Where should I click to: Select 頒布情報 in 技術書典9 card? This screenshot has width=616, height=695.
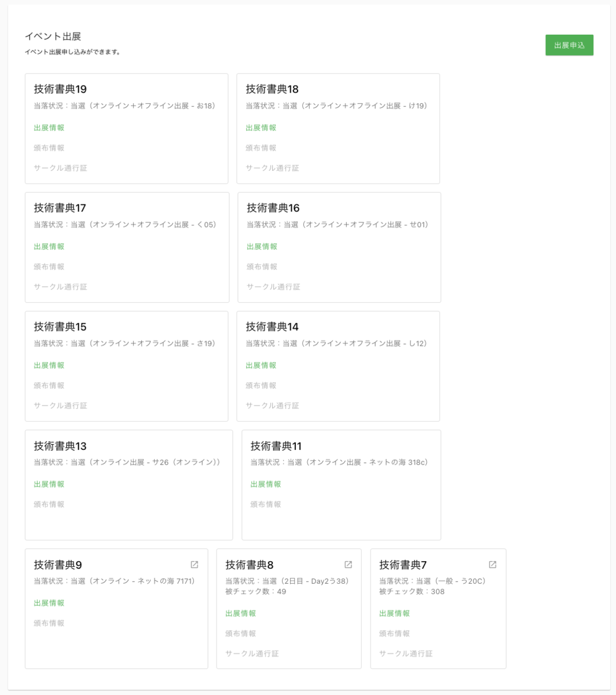[x=49, y=623]
